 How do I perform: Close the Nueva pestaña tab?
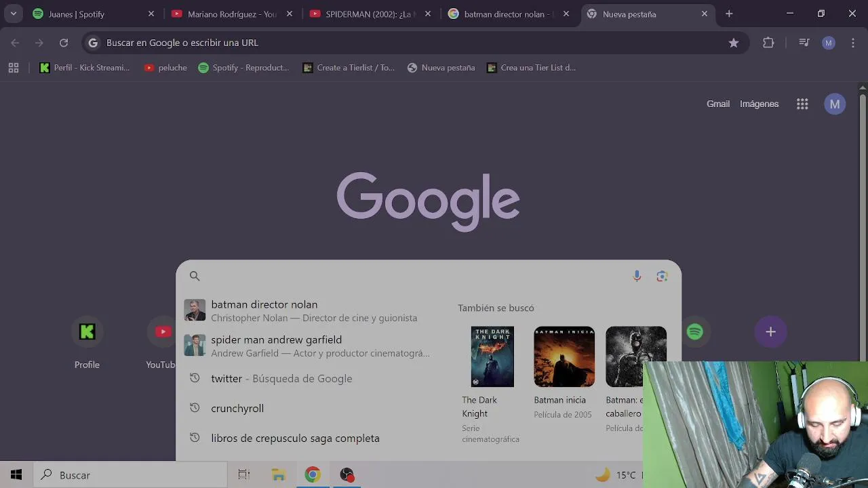point(705,14)
